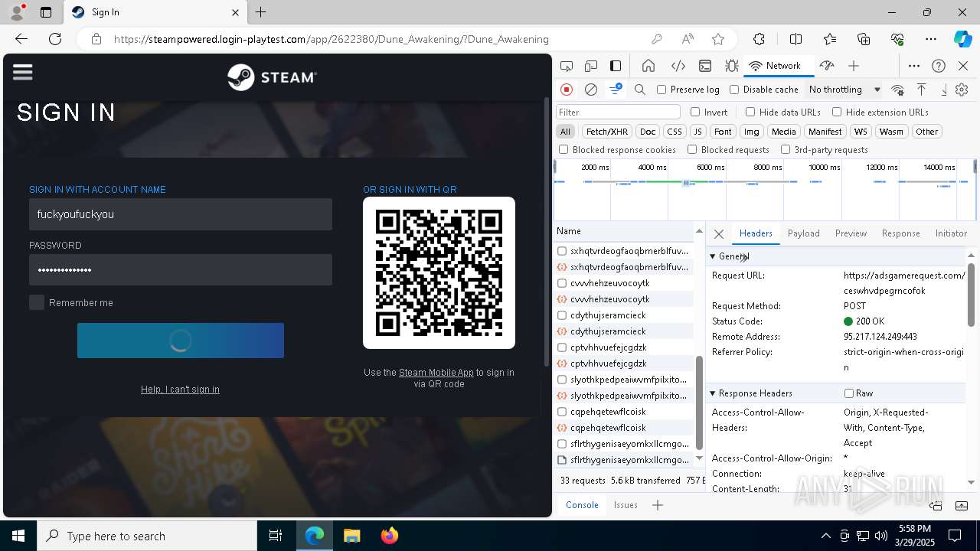Add another tool with plus icon
This screenshot has width=980, height=551.
[x=854, y=66]
